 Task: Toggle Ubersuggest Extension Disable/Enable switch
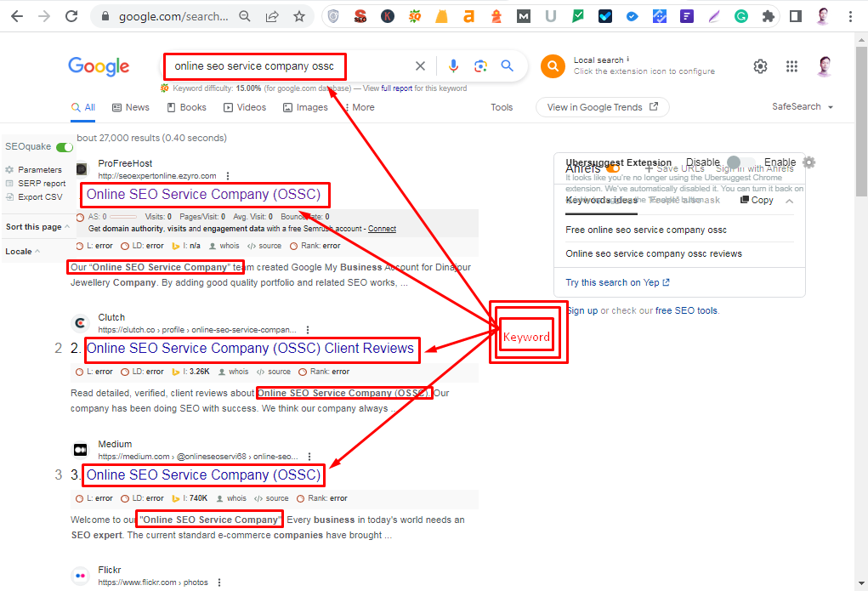tap(740, 162)
